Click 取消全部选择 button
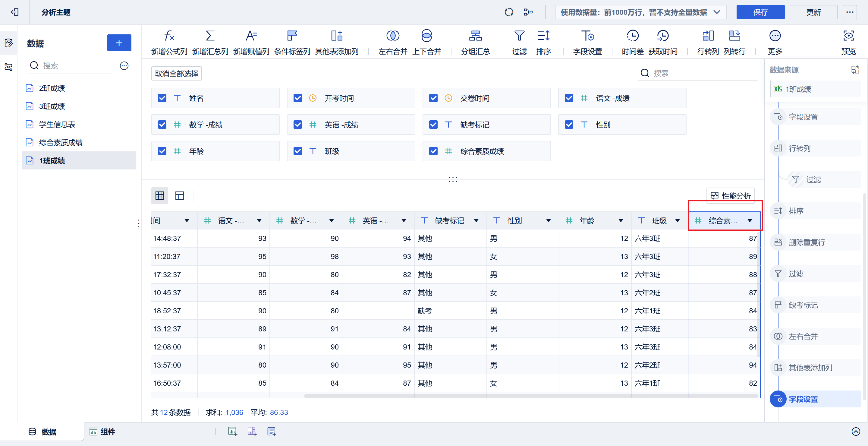Screen dimensions: 868x446 pyautogui.click(x=176, y=74)
